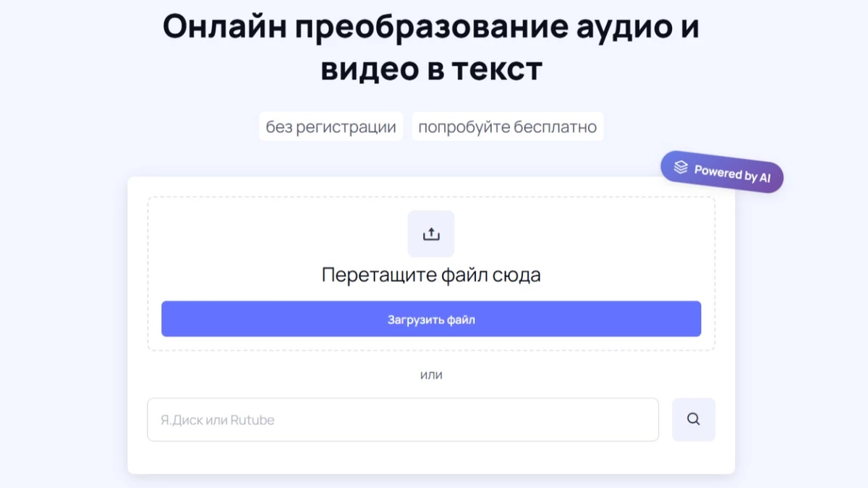Select the 'попробуйте бесплатно' menu entry

(507, 126)
